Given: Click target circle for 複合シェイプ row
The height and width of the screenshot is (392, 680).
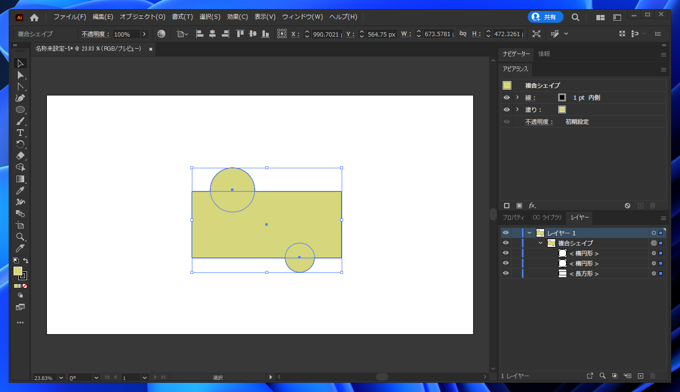Looking at the screenshot, I should coord(654,243).
